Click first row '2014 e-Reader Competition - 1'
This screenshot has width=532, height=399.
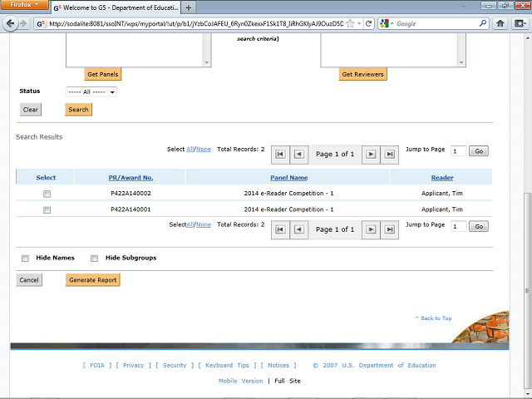(x=288, y=194)
